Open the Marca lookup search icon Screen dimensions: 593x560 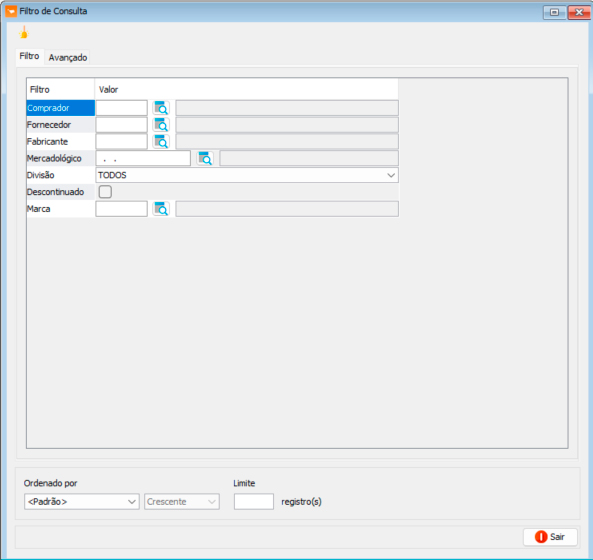[161, 209]
